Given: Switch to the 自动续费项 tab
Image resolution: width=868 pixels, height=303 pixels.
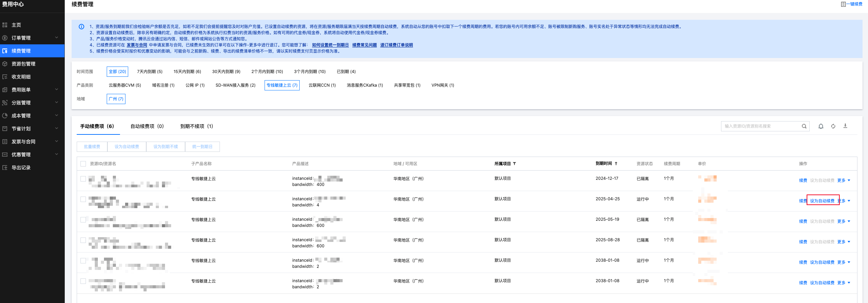Looking at the screenshot, I should (x=147, y=126).
